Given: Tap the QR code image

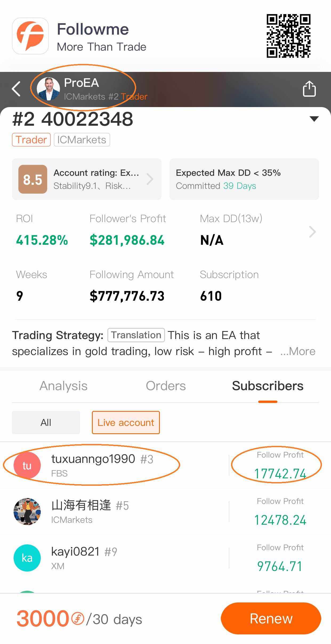Looking at the screenshot, I should coord(288,36).
